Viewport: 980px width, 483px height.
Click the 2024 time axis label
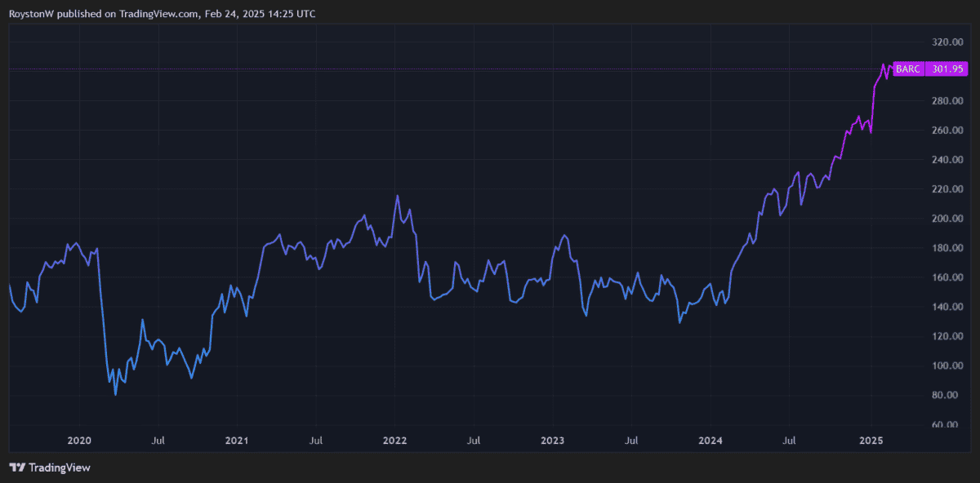(710, 441)
